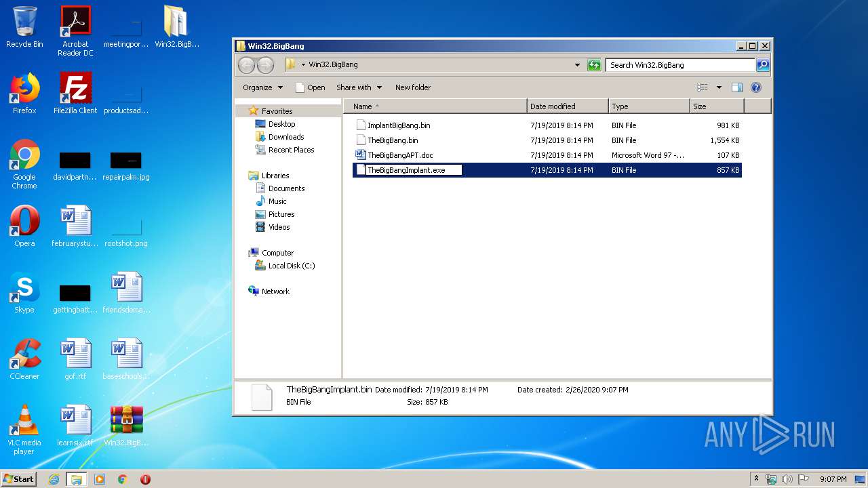
Task: Open Explorer help question mark
Action: coord(756,87)
